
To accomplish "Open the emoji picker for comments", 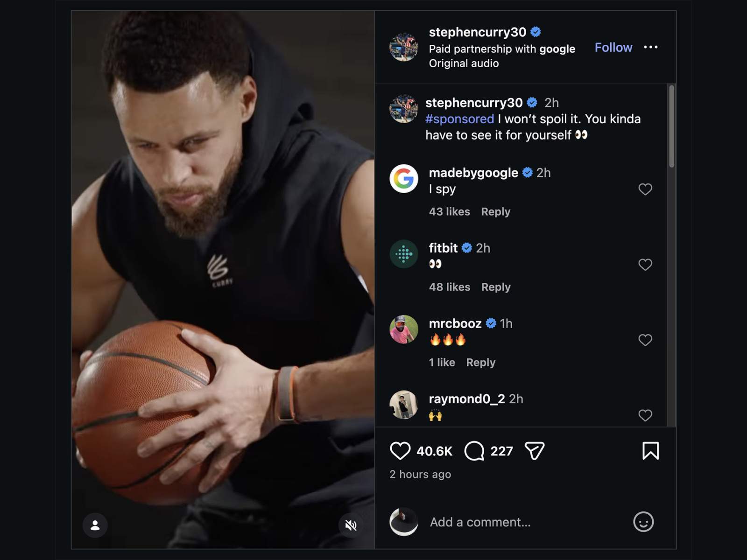I will 643,522.
